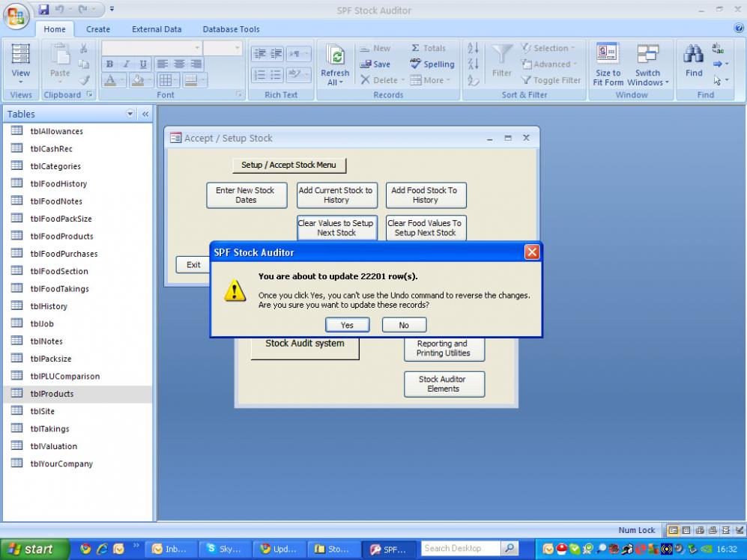Open the View button in Views group
Screen dimensions: 747x560
(x=20, y=64)
